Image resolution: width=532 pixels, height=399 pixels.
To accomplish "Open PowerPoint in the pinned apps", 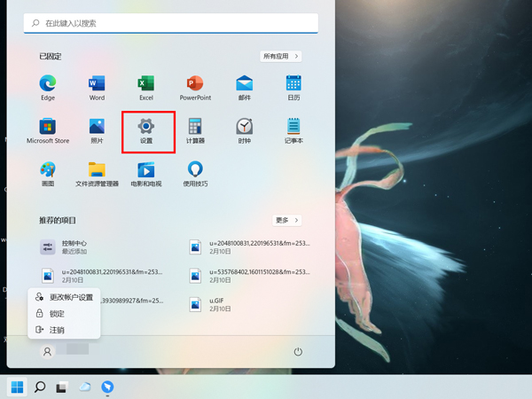I will coord(195,87).
